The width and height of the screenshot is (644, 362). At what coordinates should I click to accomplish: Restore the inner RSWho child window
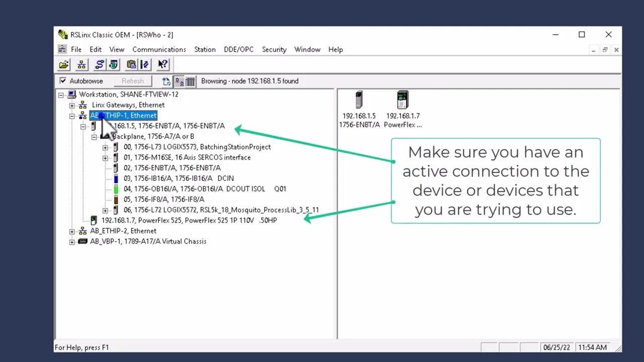(x=605, y=50)
